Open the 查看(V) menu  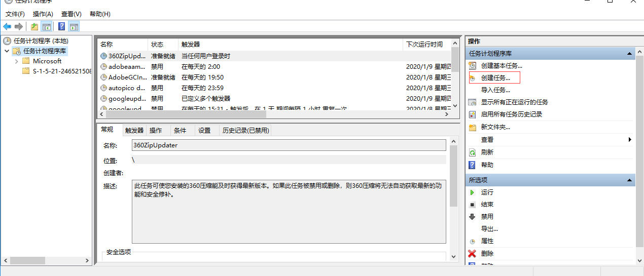(71, 14)
